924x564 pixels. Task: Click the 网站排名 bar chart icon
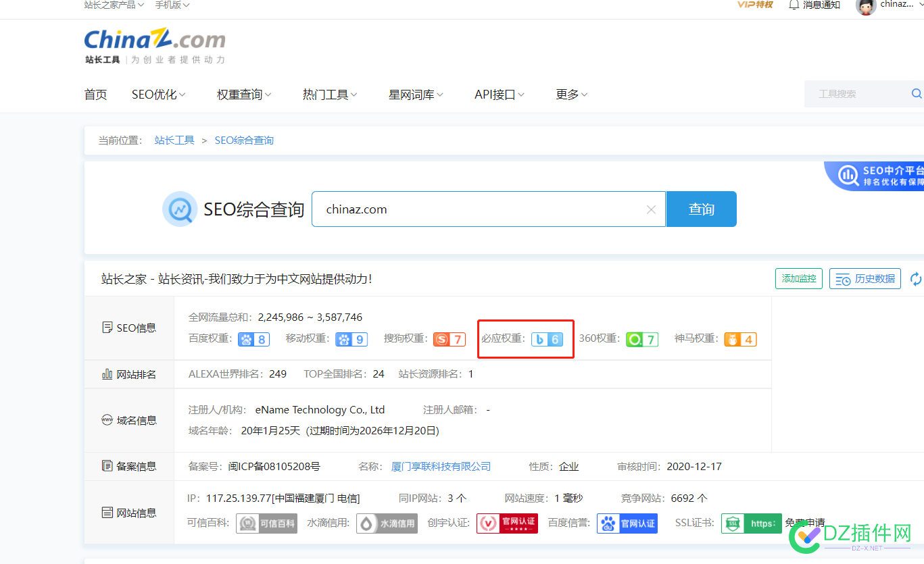tap(107, 374)
